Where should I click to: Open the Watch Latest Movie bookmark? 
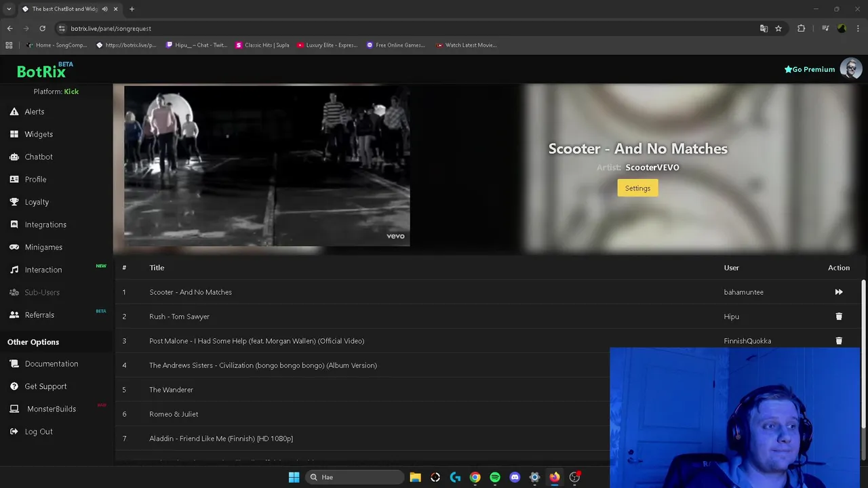(x=467, y=45)
